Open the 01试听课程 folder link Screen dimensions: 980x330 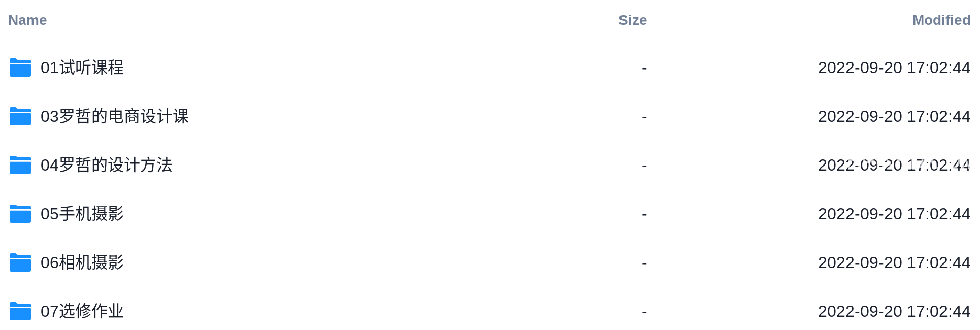click(82, 68)
